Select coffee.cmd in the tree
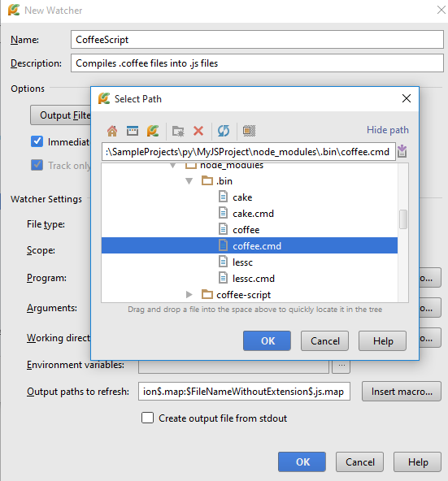Image resolution: width=448 pixels, height=481 pixels. [250, 245]
